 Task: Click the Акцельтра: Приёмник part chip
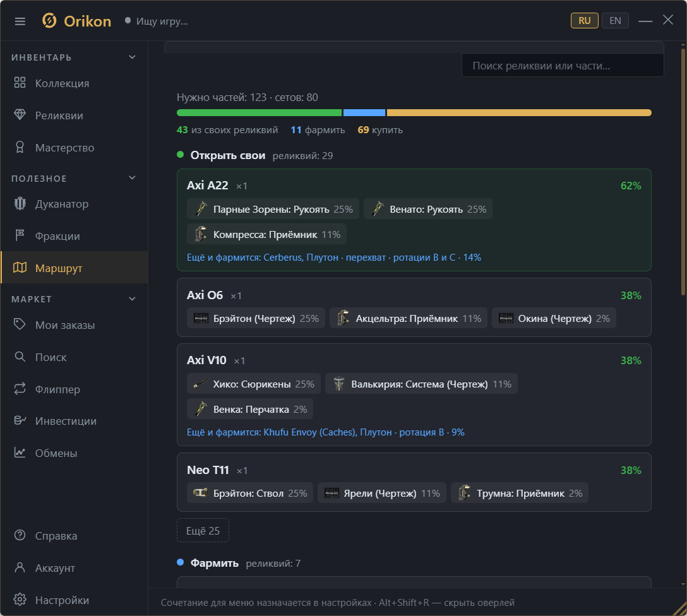coord(409,318)
